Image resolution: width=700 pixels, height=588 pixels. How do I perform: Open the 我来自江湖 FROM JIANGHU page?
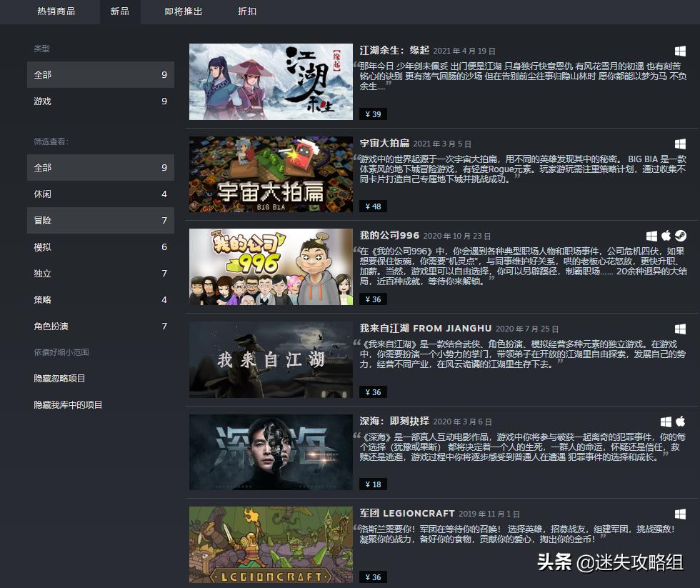[426, 327]
